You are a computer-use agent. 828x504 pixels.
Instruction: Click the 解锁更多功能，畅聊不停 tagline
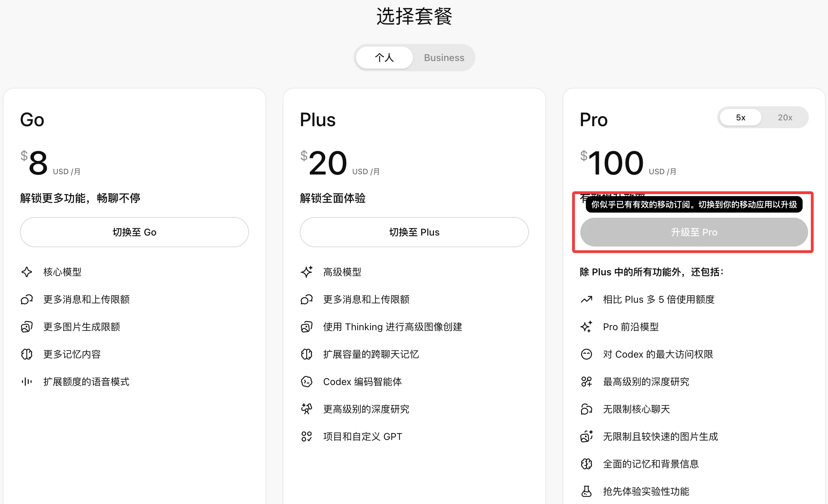(80, 198)
